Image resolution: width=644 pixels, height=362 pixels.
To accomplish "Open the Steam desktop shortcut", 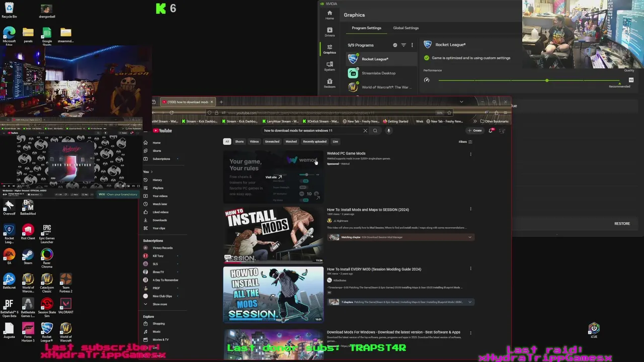I will pos(28,257).
